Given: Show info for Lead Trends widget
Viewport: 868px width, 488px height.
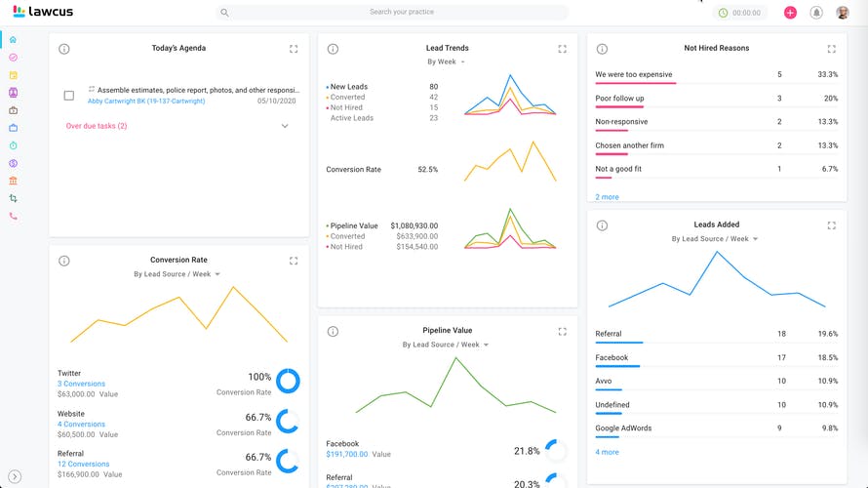Looking at the screenshot, I should (333, 49).
